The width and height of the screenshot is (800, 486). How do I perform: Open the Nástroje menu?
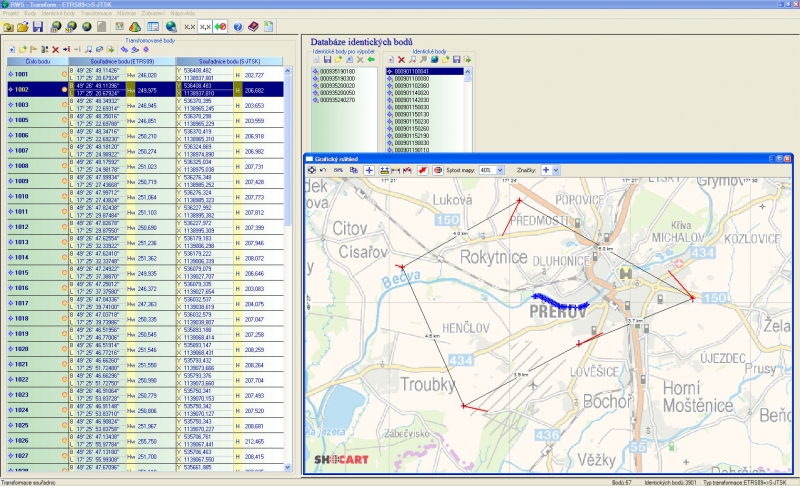(x=127, y=13)
